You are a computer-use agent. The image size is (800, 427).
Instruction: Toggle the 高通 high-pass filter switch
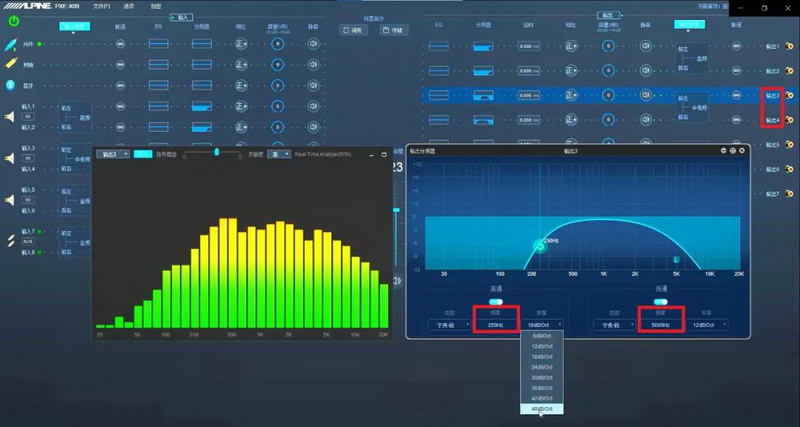point(496,302)
